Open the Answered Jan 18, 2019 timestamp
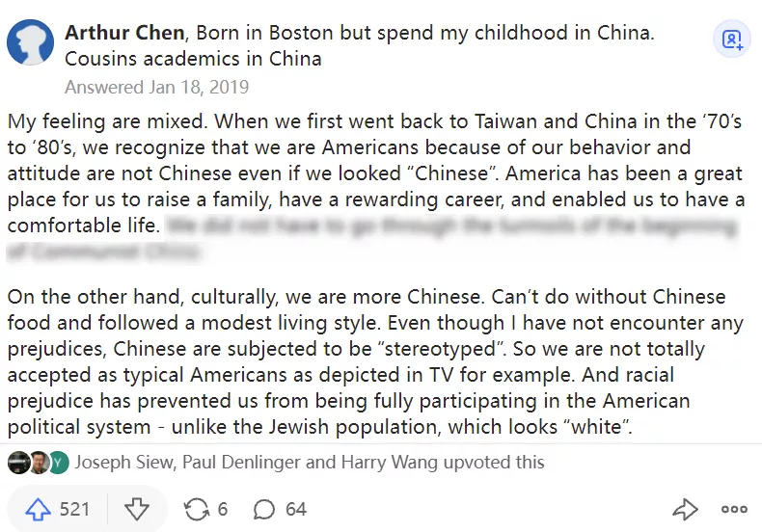The width and height of the screenshot is (762, 532). point(156,87)
